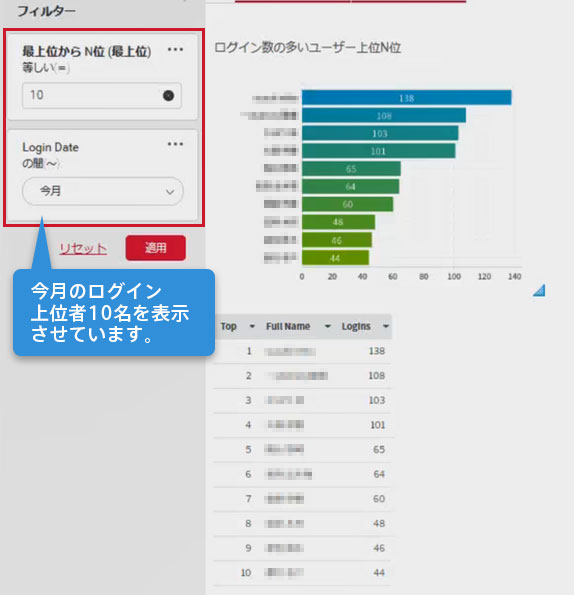Clear the value 10 using the clear icon
This screenshot has height=595, width=574.
[x=168, y=96]
